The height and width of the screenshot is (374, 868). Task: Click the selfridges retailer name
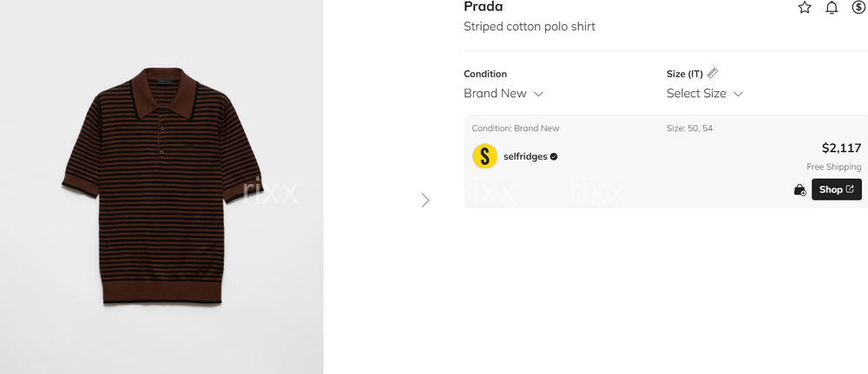coord(525,157)
